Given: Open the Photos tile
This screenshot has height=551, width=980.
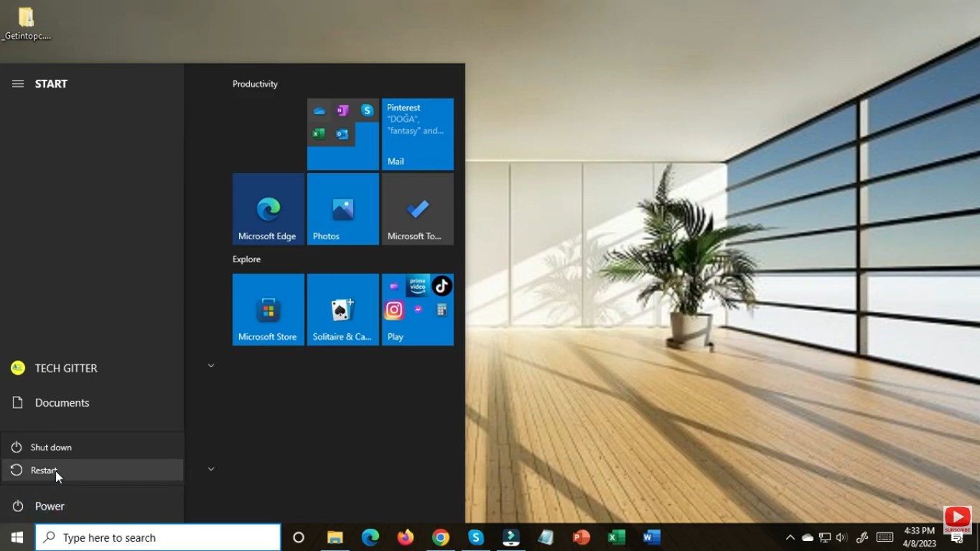Looking at the screenshot, I should pyautogui.click(x=342, y=208).
